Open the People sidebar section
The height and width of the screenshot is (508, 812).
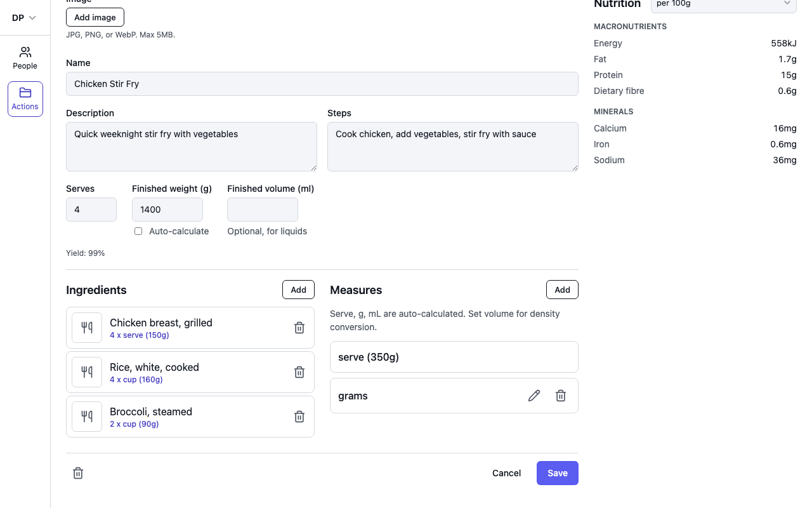(25, 58)
